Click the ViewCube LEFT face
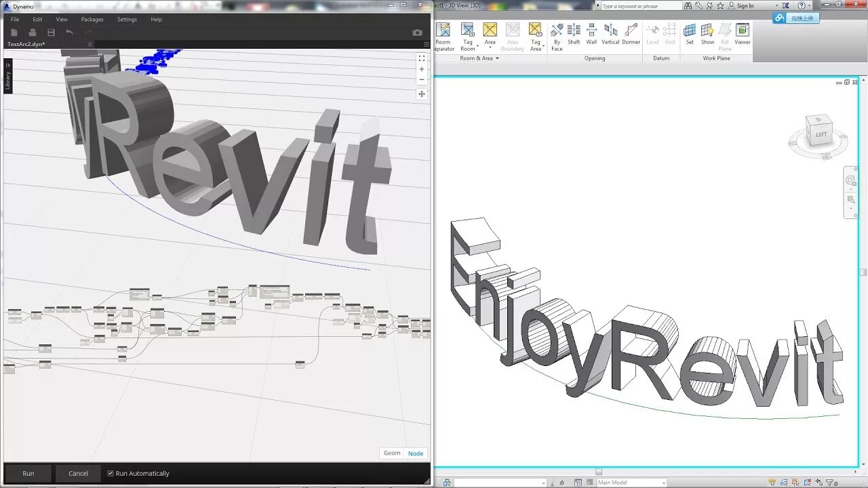The width and height of the screenshot is (868, 488). (821, 134)
